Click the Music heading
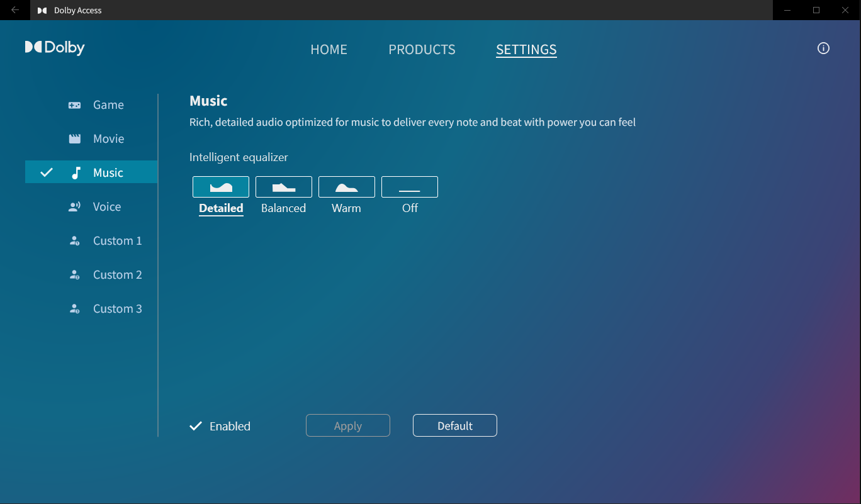 [208, 101]
